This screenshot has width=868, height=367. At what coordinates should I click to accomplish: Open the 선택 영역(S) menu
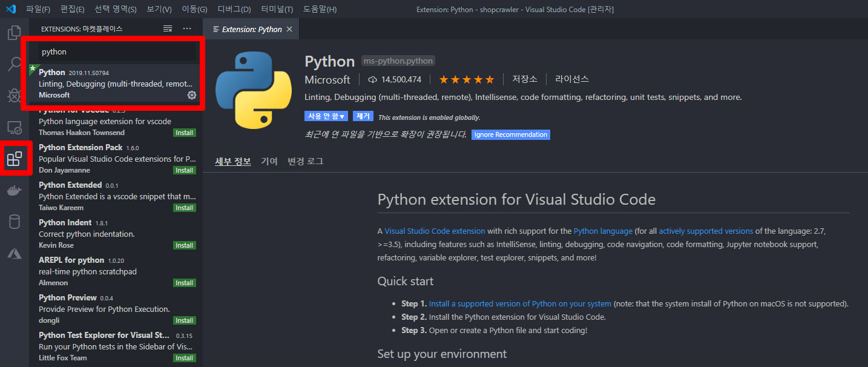(116, 9)
